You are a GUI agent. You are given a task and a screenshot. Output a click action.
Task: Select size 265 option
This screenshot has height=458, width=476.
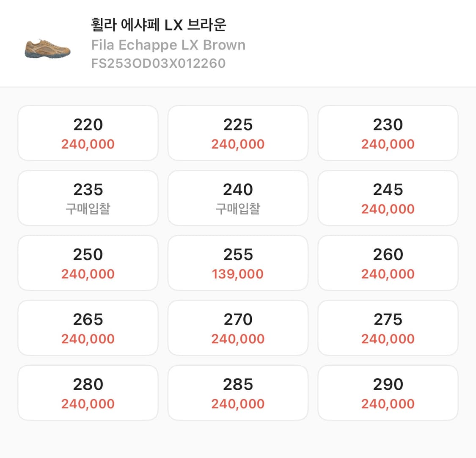pos(88,327)
